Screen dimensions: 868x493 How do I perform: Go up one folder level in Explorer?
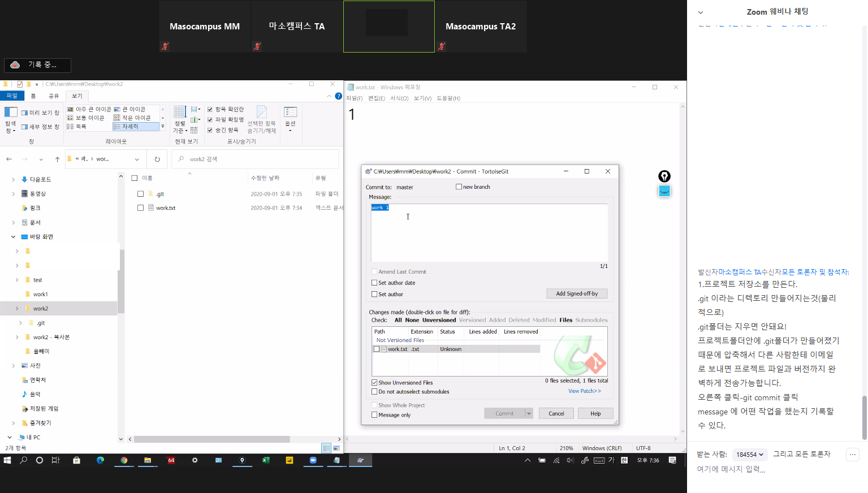[x=57, y=159]
